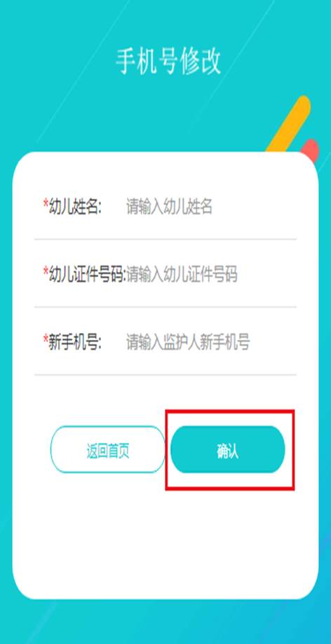This screenshot has width=331, height=644.
Task: Focus the 请输入幼儿证件号码 input field
Action: click(x=210, y=275)
